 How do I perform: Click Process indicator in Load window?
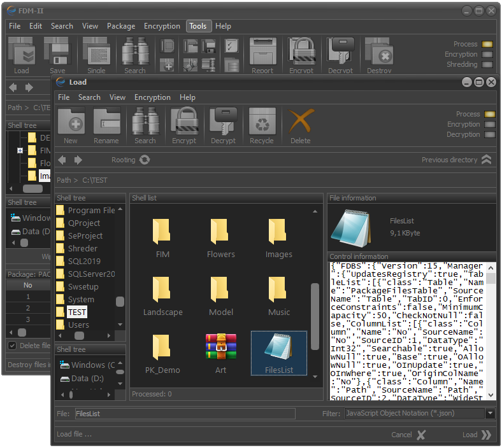(x=489, y=114)
